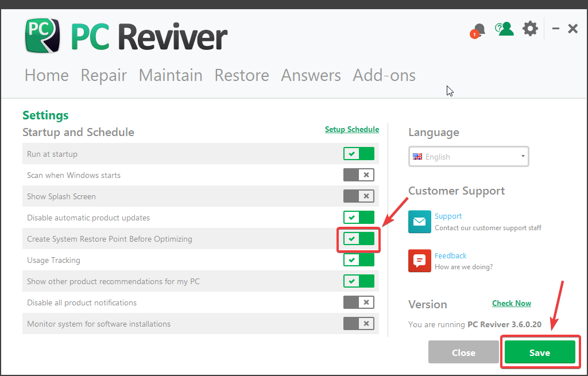Click the 'Version' heading

click(427, 304)
